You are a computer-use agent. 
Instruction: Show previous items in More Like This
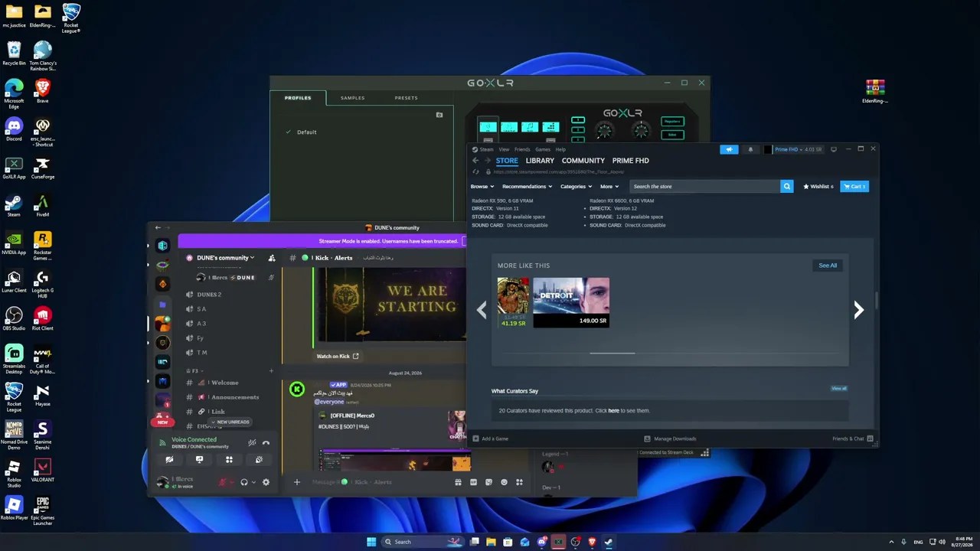[x=482, y=309]
